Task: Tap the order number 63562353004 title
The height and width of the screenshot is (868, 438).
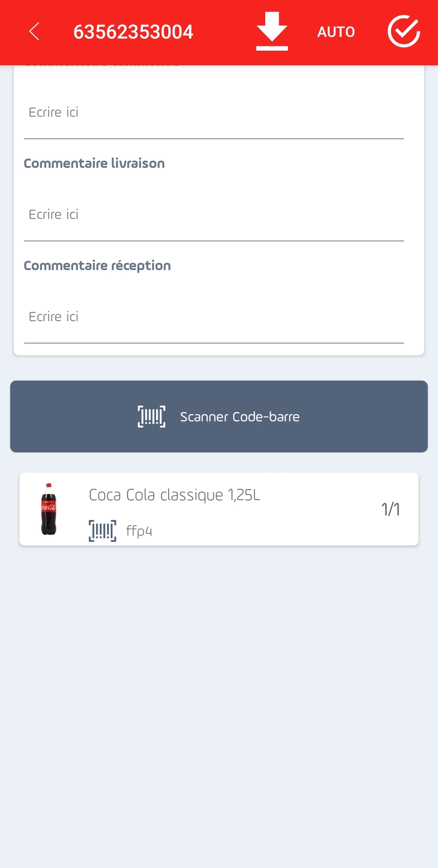Action: [133, 32]
